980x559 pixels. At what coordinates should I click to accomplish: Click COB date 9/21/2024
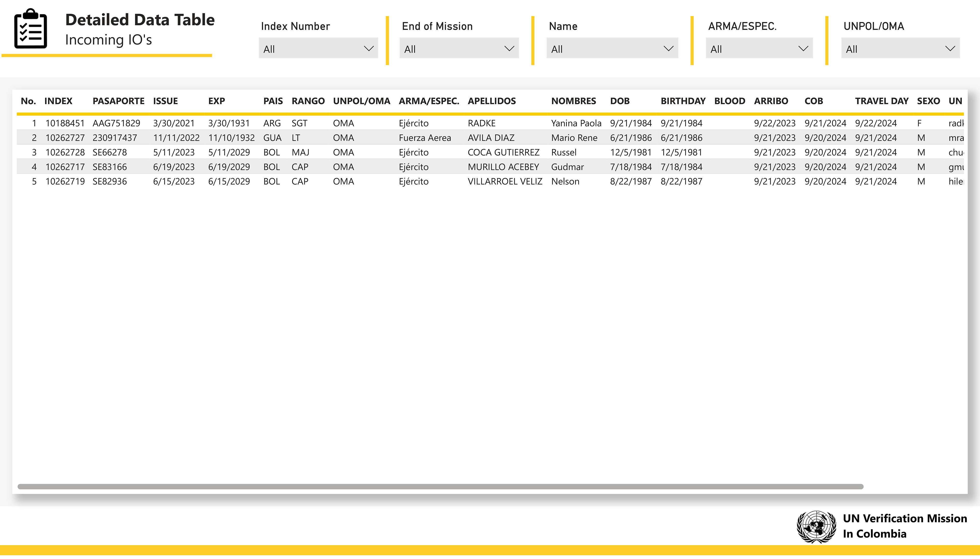point(825,123)
